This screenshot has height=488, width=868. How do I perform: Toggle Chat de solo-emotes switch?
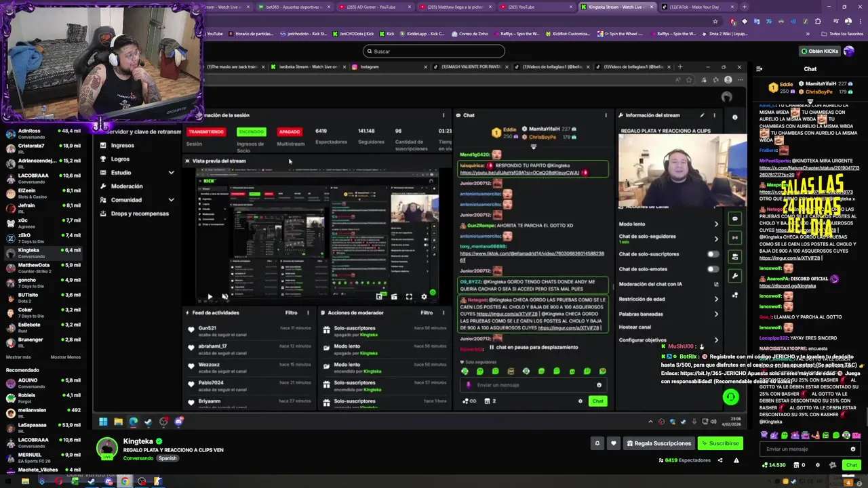point(713,269)
